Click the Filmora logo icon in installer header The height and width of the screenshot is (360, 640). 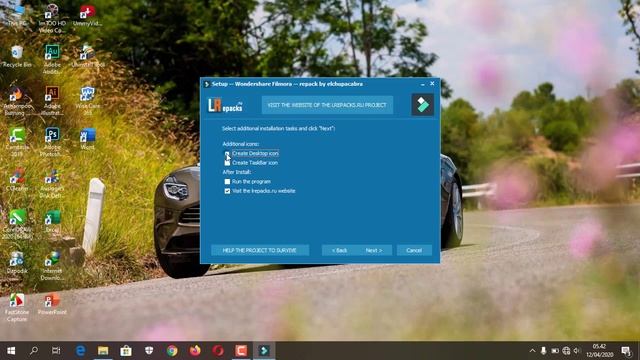(422, 105)
